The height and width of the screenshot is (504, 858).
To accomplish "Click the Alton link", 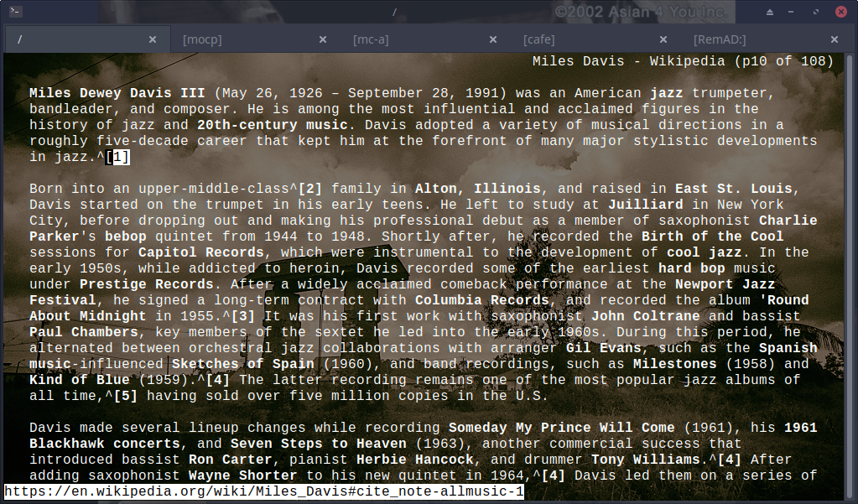I will click(436, 189).
